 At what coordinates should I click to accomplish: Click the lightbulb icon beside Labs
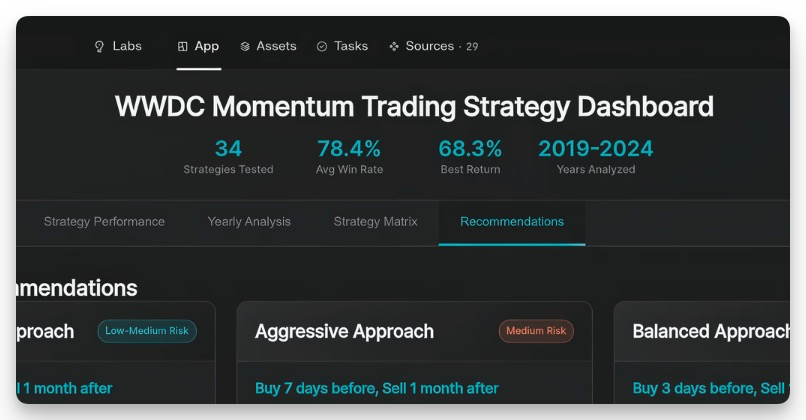pos(99,46)
